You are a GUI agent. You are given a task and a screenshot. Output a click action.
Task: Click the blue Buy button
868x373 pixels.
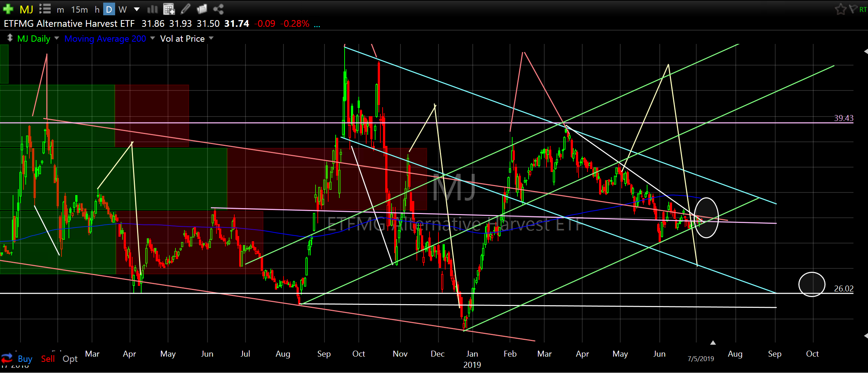[25, 359]
